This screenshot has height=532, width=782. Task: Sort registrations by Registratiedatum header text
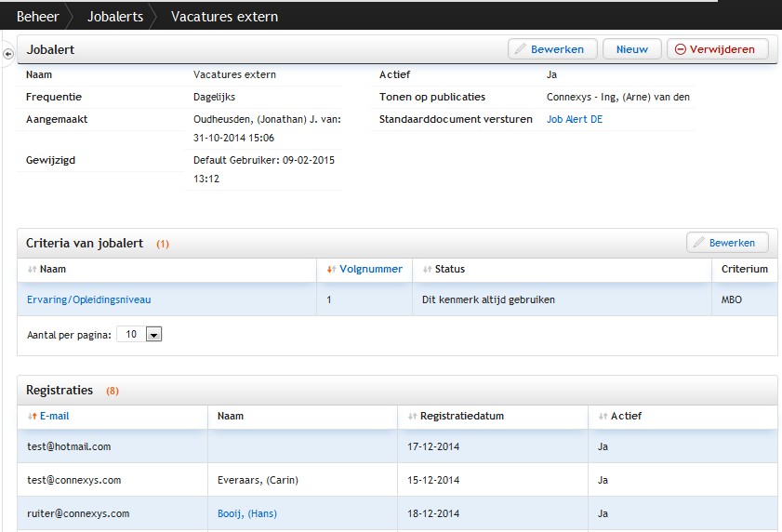[462, 416]
